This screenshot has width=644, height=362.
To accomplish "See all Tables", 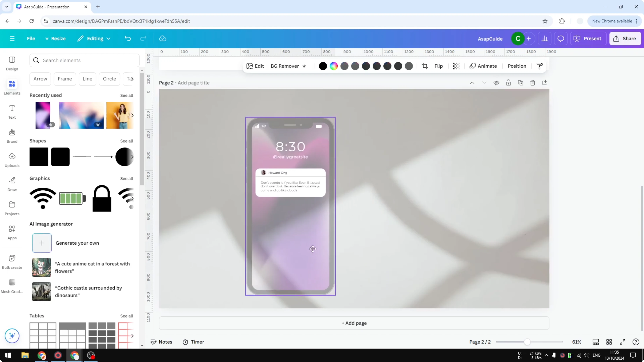I will pyautogui.click(x=127, y=316).
